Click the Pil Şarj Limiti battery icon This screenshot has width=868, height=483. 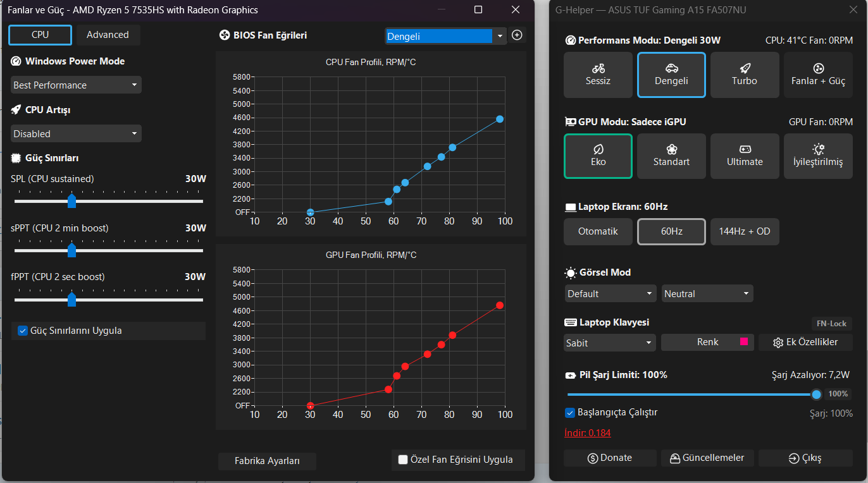coord(570,375)
